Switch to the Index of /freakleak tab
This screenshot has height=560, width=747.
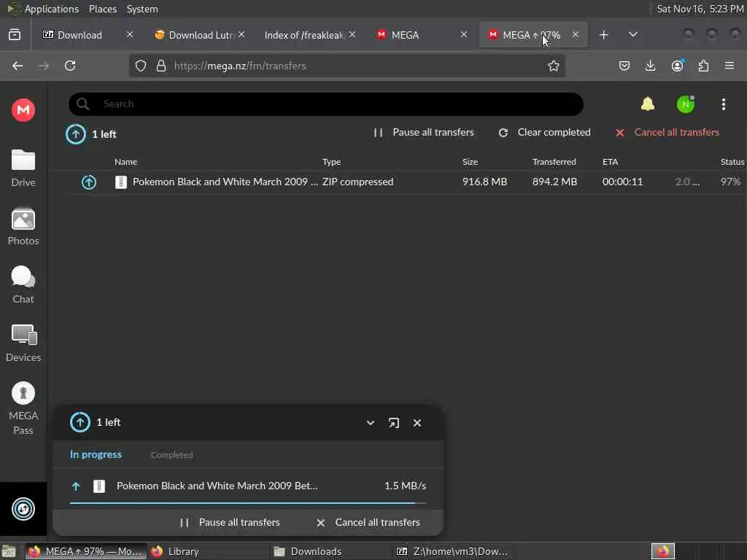point(305,35)
